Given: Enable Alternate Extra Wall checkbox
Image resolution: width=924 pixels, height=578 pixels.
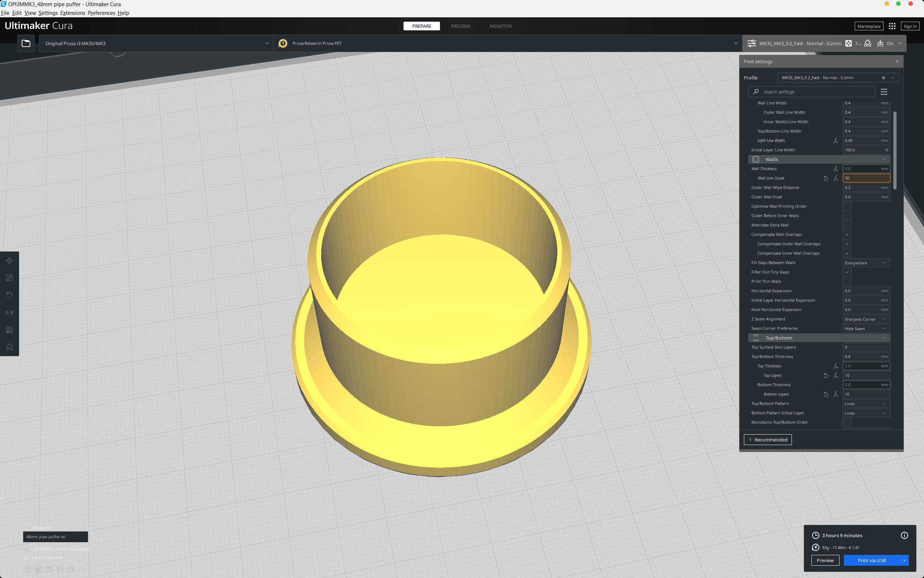Looking at the screenshot, I should [x=847, y=225].
